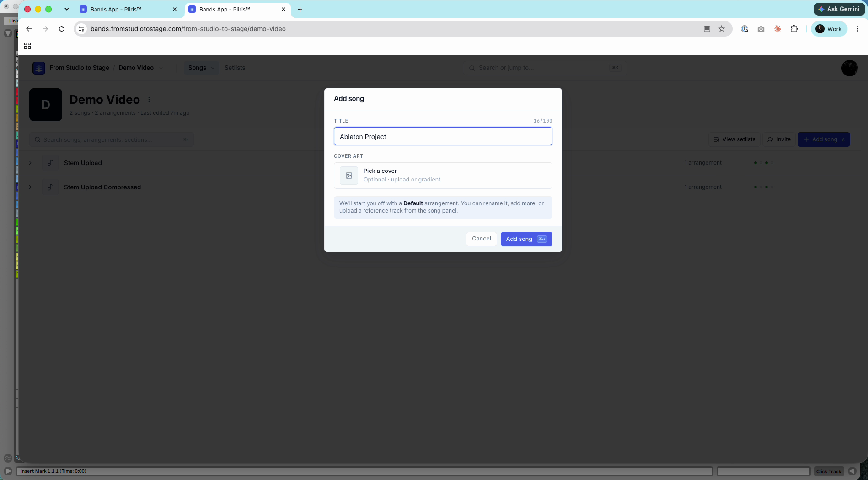Click the Demo Video breadcrumb link
Viewport: 868px width, 480px height.
coord(136,68)
